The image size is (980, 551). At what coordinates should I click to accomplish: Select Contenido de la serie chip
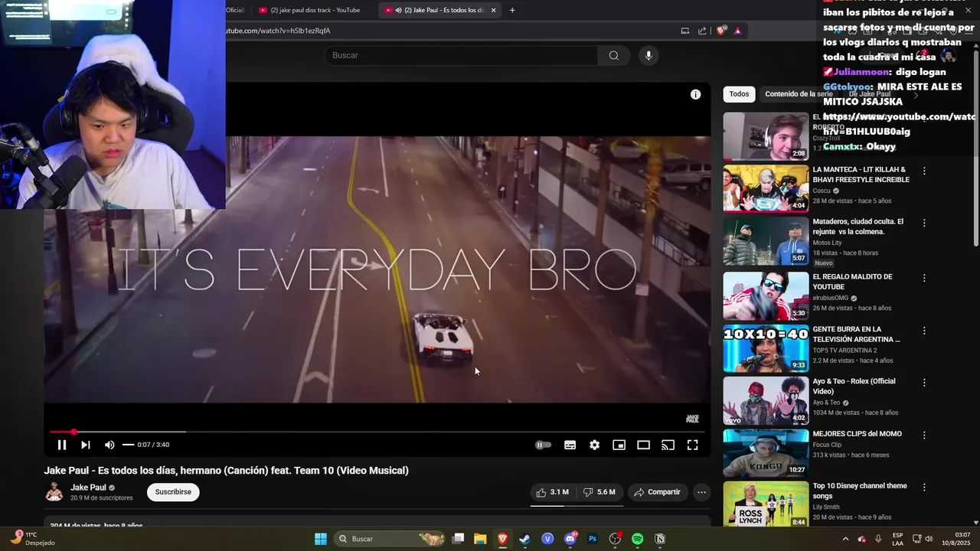coord(799,94)
